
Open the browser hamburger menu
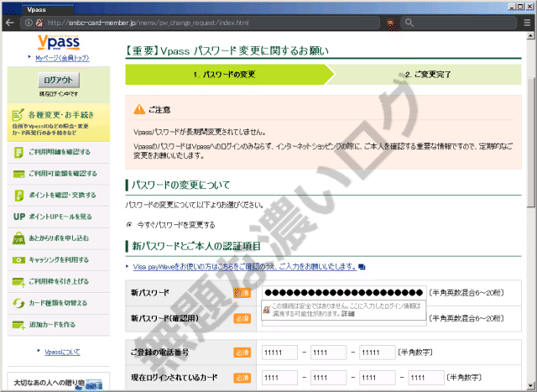[x=528, y=23]
